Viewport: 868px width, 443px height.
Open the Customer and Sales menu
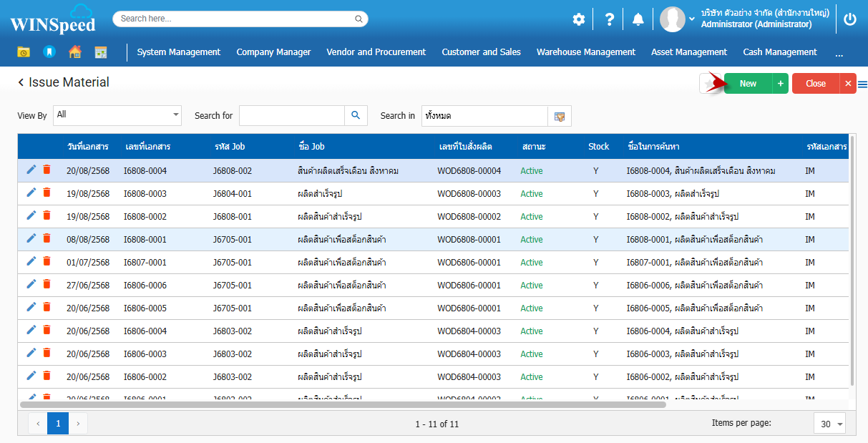[481, 52]
